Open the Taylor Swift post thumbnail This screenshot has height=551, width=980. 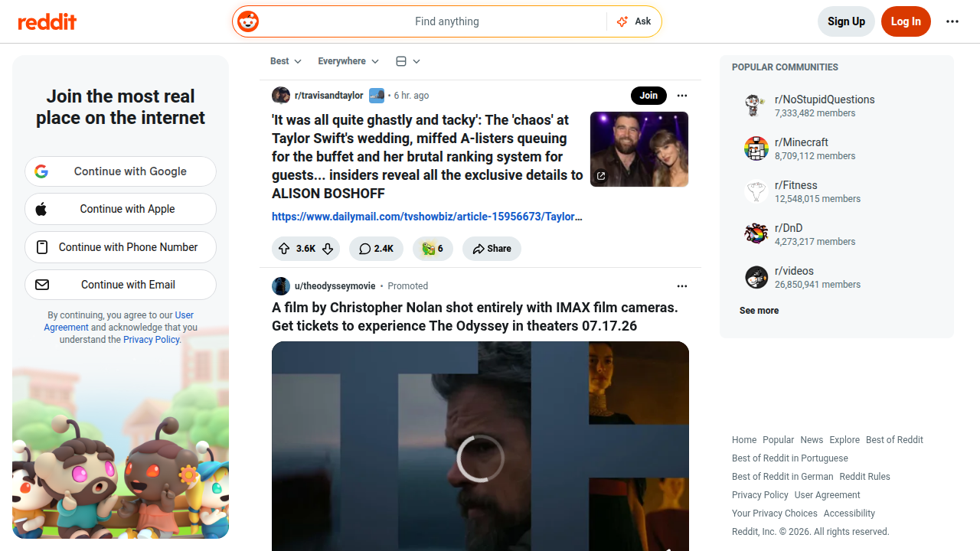point(639,149)
